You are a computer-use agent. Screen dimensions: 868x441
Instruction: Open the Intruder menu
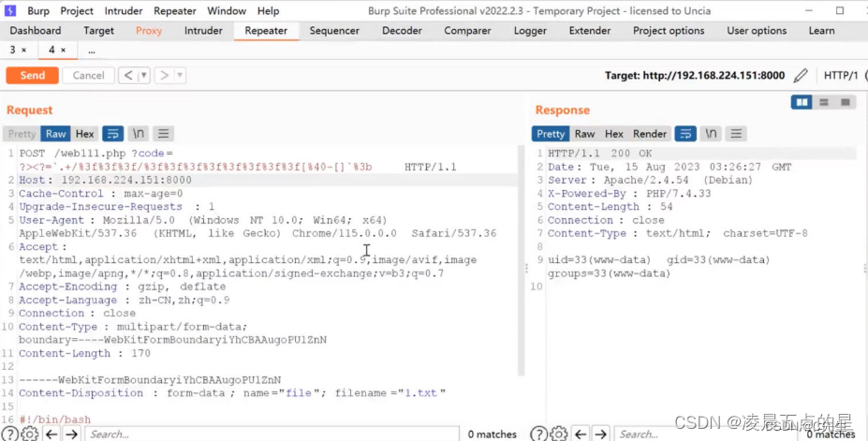click(x=123, y=10)
